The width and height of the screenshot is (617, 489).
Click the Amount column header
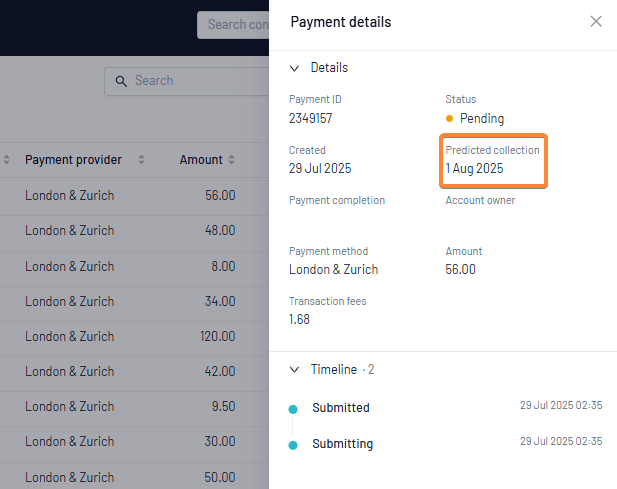coord(201,160)
